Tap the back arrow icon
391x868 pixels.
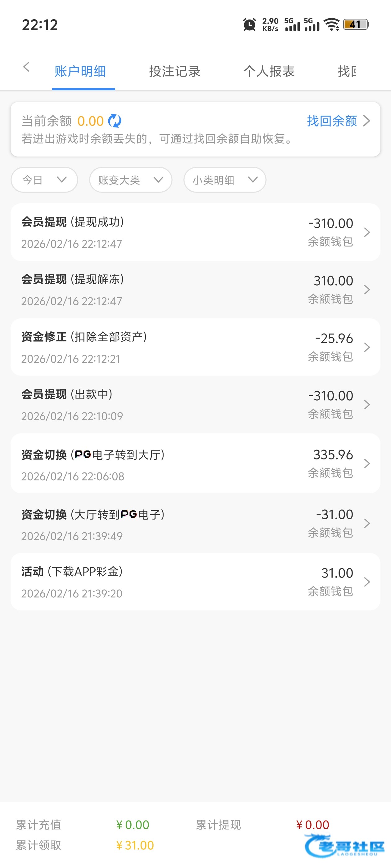coord(26,67)
